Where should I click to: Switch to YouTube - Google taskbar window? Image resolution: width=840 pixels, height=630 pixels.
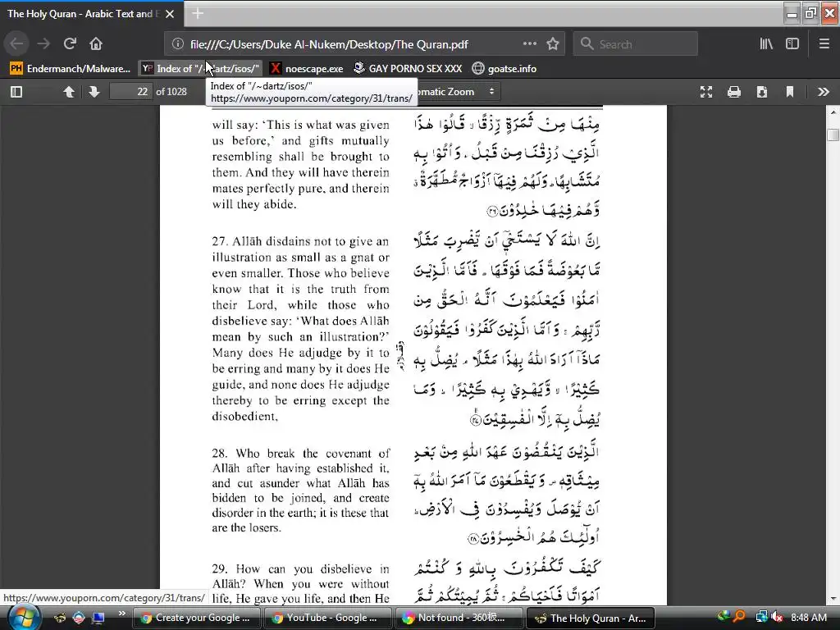click(327, 618)
